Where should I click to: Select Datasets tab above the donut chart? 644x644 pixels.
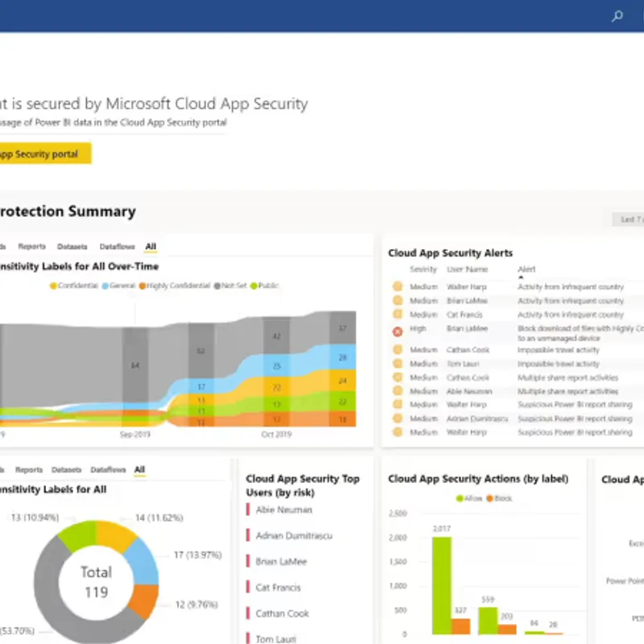click(66, 469)
